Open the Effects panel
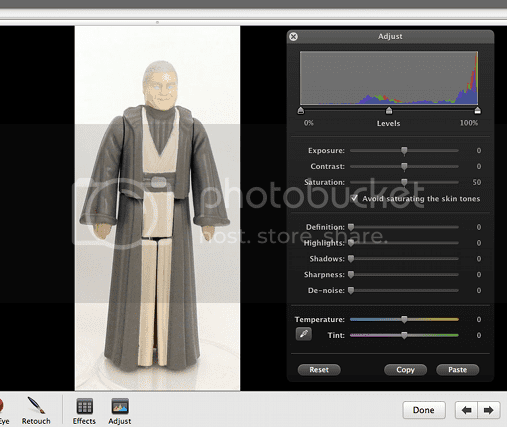This screenshot has width=507, height=427. click(84, 411)
